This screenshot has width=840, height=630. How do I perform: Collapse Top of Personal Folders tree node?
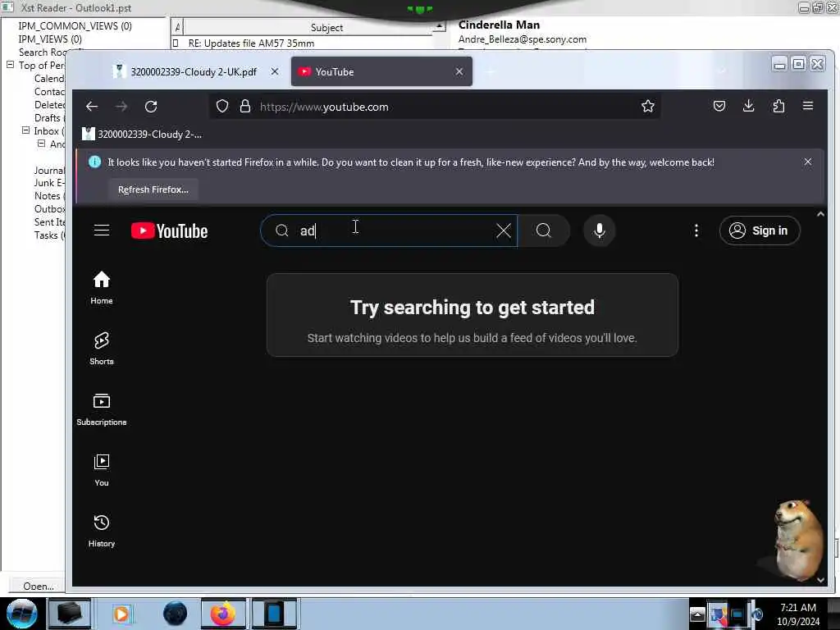pyautogui.click(x=10, y=65)
